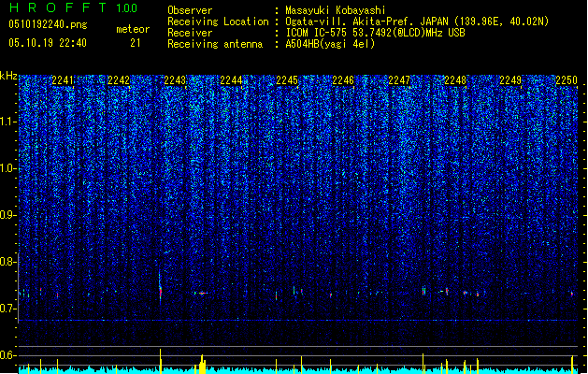Click the 2246 time marker
Viewport: 588px width, 374px height.
pos(343,80)
